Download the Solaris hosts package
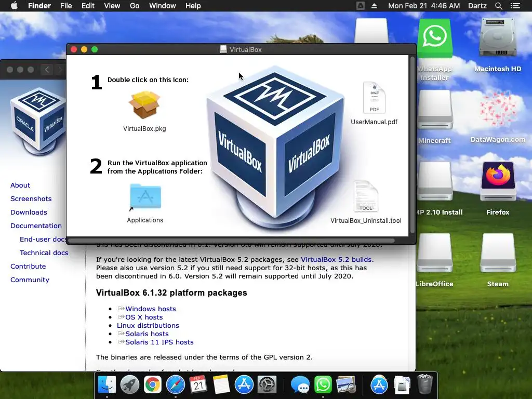 click(147, 334)
